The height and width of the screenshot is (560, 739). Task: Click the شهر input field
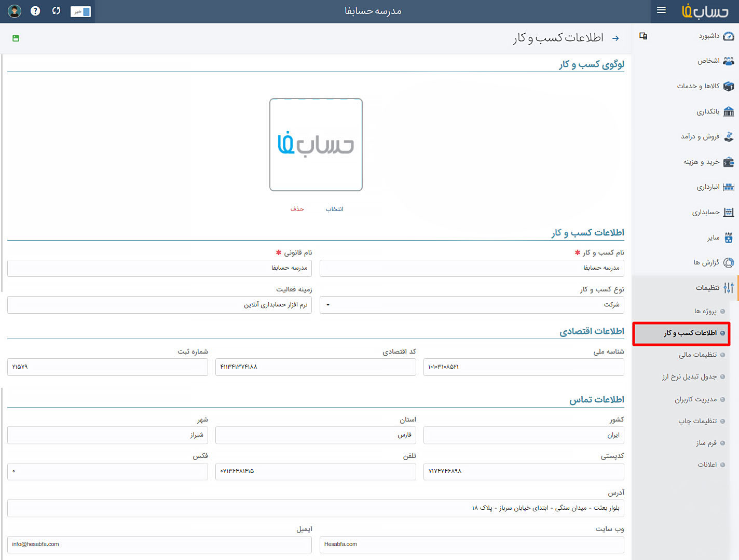[107, 435]
